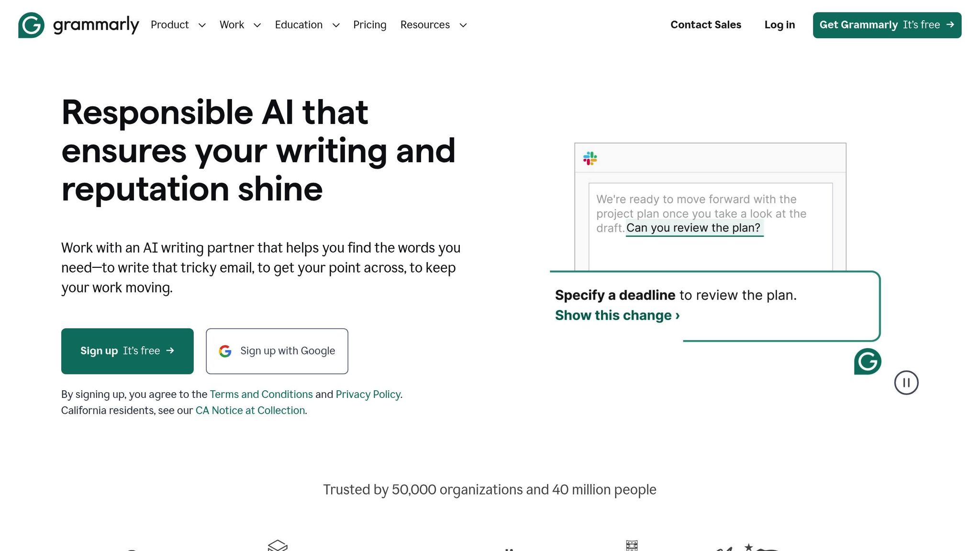
Task: Open the Resources dropdown
Action: [x=432, y=25]
